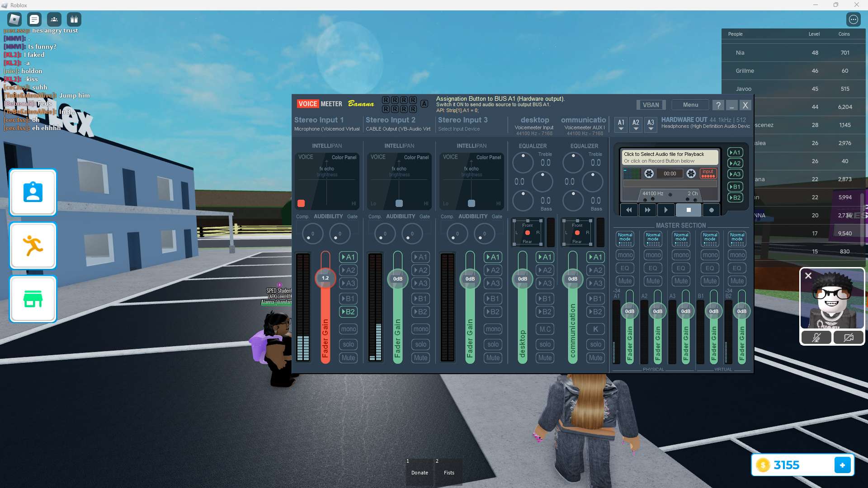868x488 pixels.
Task: Click the cassette input indicator
Action: 708,174
